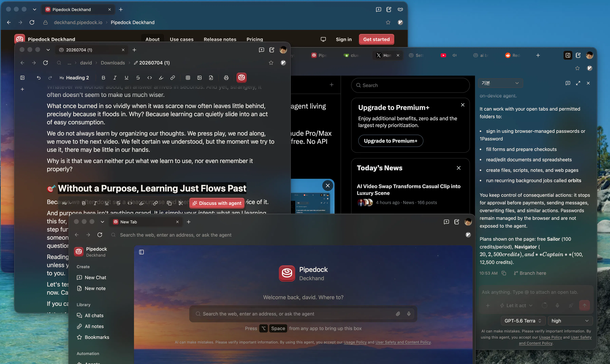The width and height of the screenshot is (610, 364).
Task: Click the Upgrade to Premium+ button
Action: [x=391, y=141]
